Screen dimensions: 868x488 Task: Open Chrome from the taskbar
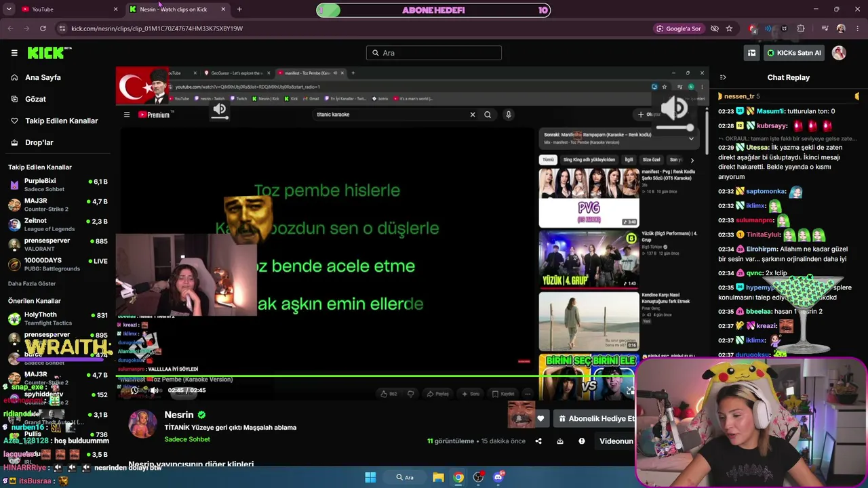pos(458,477)
